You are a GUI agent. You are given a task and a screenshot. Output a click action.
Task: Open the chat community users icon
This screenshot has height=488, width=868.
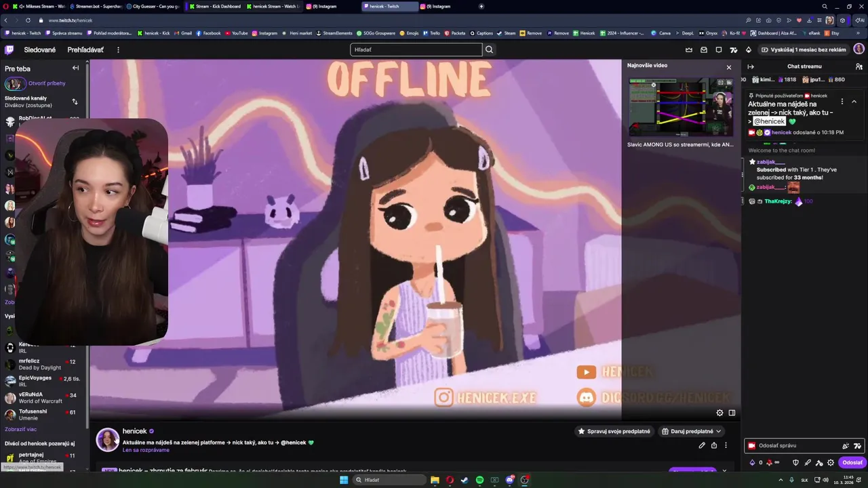coord(859,66)
